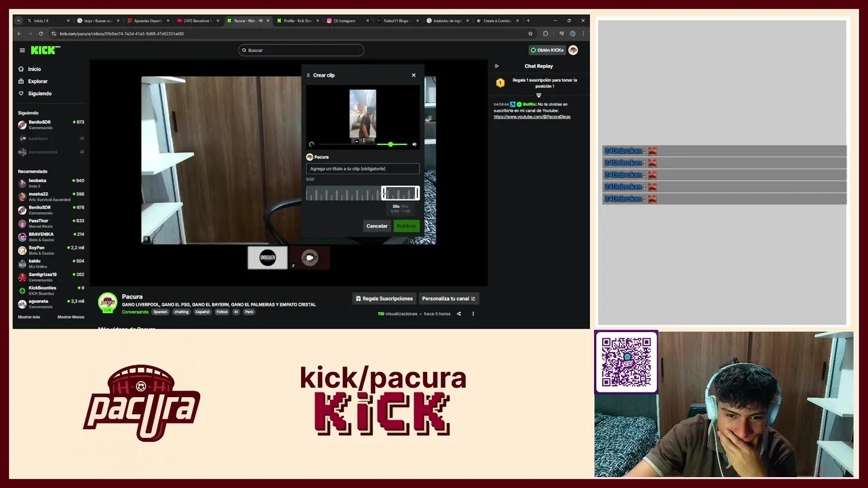The height and width of the screenshot is (488, 868).
Task: Focus the Buscar search field
Action: pyautogui.click(x=301, y=50)
